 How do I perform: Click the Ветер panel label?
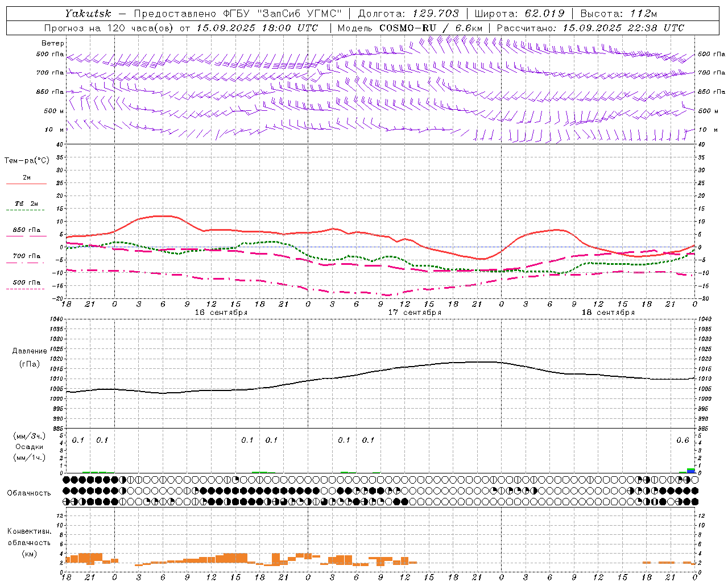(x=52, y=43)
